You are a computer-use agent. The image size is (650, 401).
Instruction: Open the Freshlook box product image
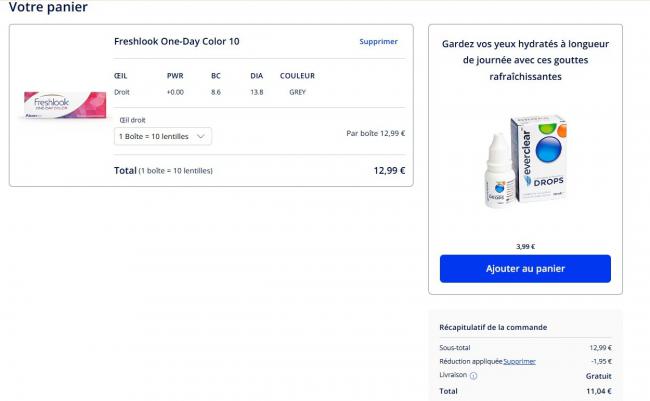[65, 105]
